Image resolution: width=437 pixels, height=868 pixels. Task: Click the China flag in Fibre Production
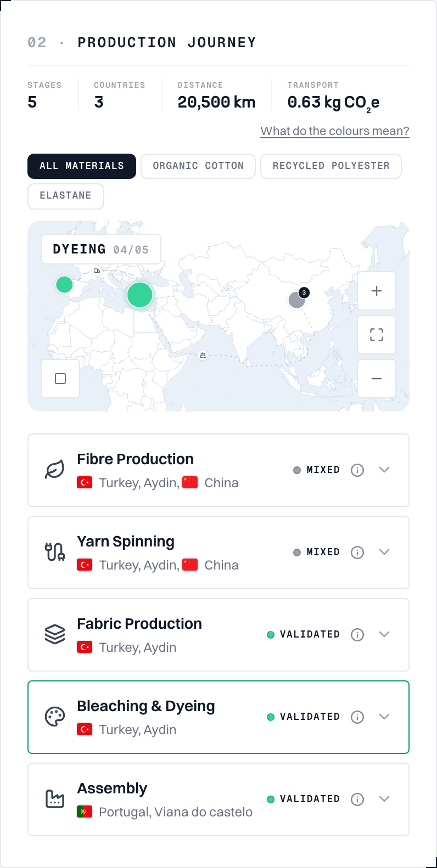pos(190,483)
